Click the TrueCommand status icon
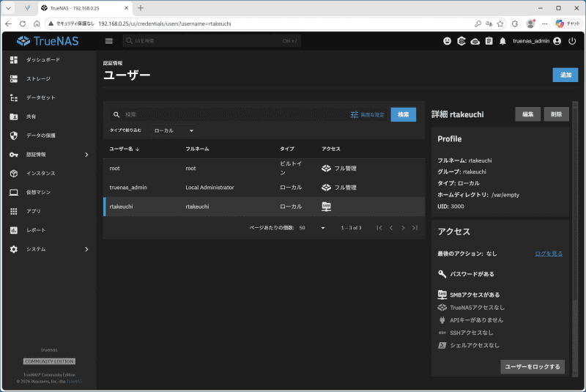The width and height of the screenshot is (586, 392). pyautogui.click(x=475, y=41)
